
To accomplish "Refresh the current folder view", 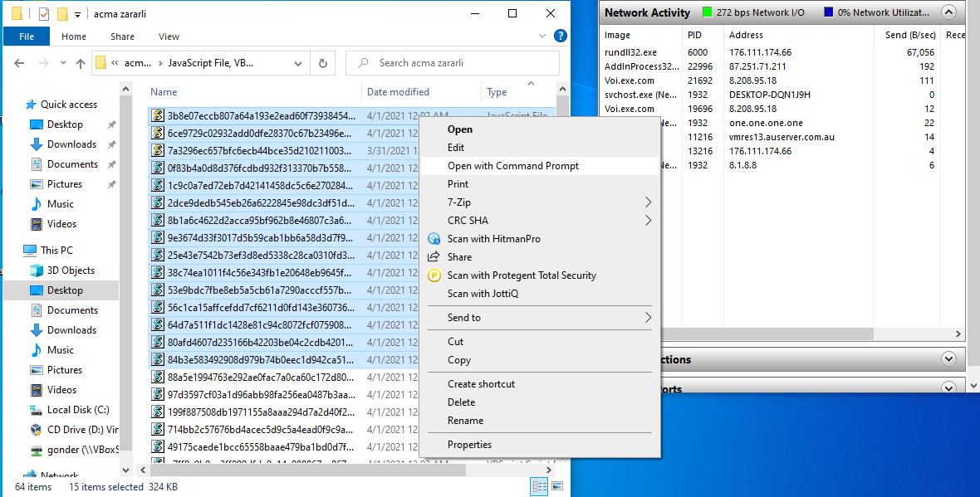I will pos(322,63).
